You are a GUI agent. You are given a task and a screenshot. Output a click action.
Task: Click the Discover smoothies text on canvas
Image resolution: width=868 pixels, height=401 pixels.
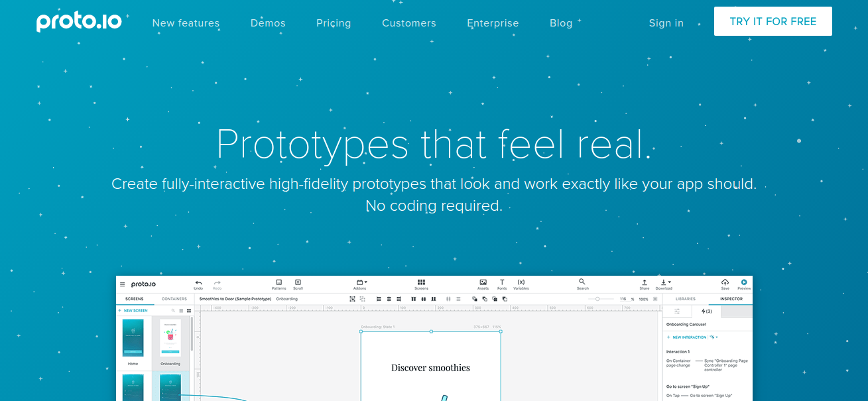(430, 367)
